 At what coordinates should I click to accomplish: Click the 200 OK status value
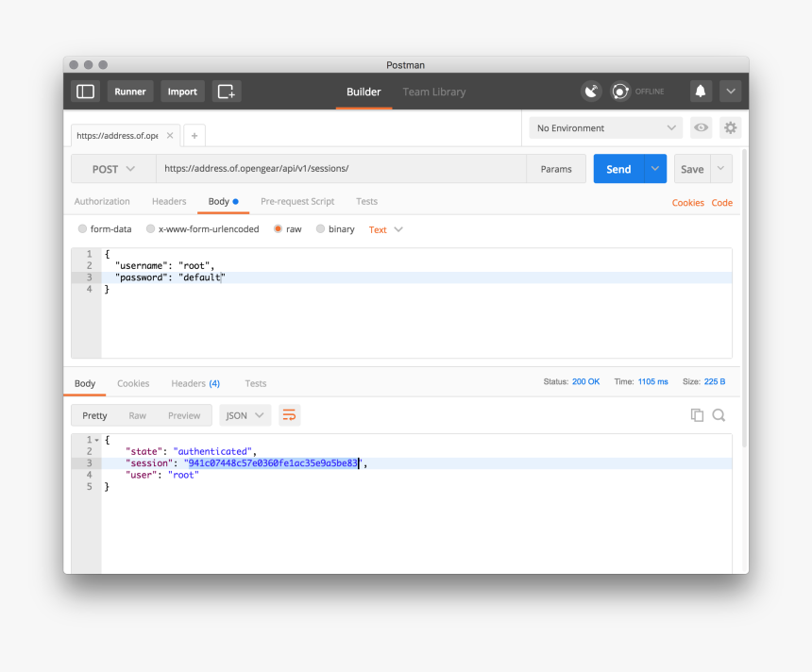(x=585, y=381)
